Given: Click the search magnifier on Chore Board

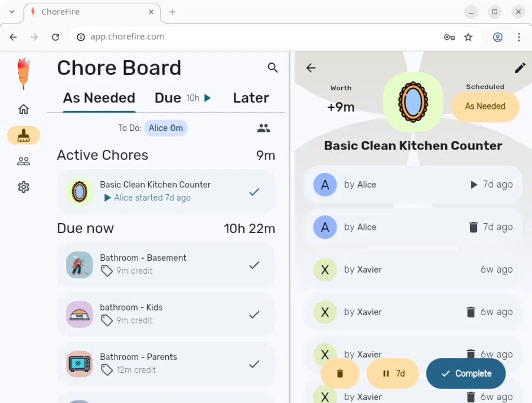Looking at the screenshot, I should (x=272, y=68).
